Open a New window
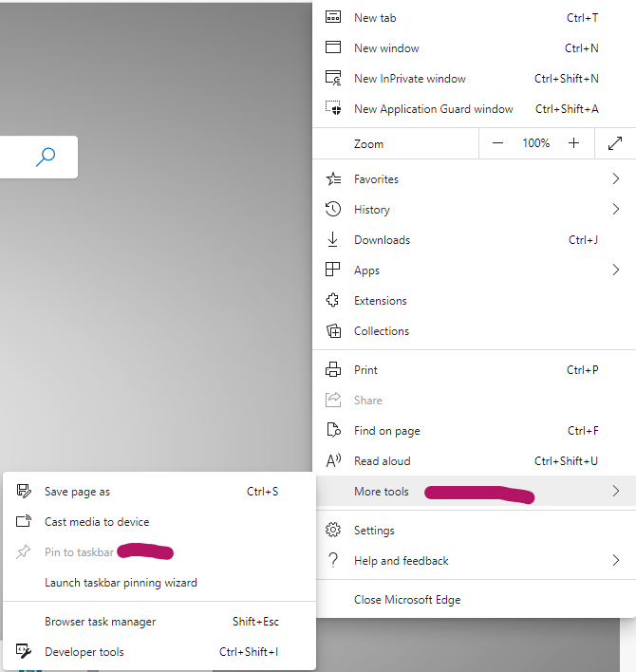636x672 pixels. (x=474, y=48)
